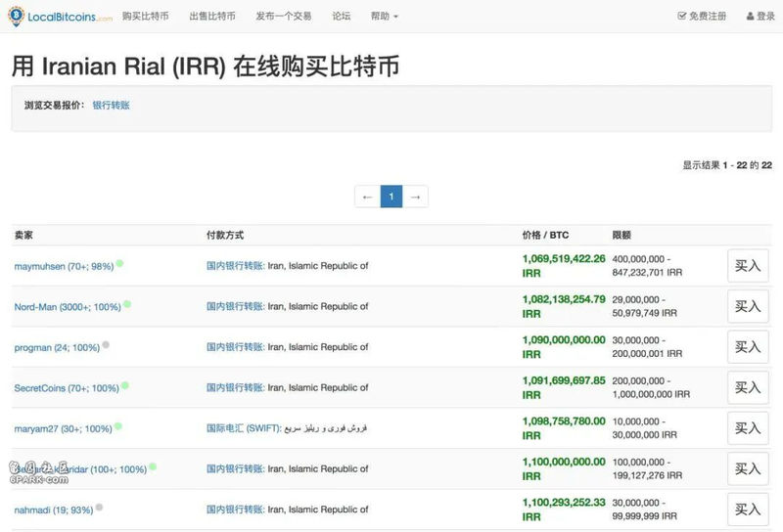Go to the 论坛 forum page

tap(342, 16)
